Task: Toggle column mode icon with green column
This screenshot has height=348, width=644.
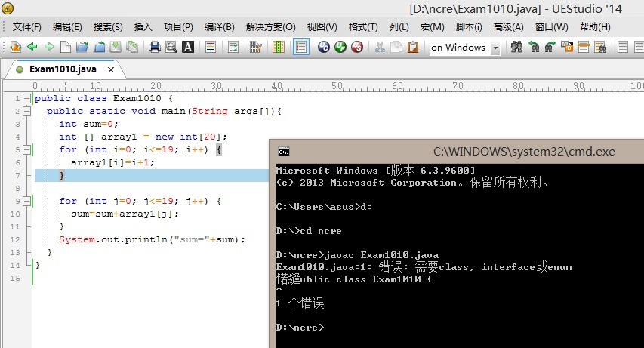Action: [278, 47]
